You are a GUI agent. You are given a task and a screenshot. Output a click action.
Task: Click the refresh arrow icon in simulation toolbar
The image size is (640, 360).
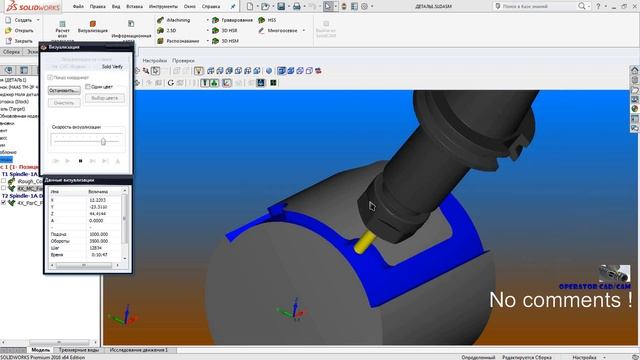(171, 83)
